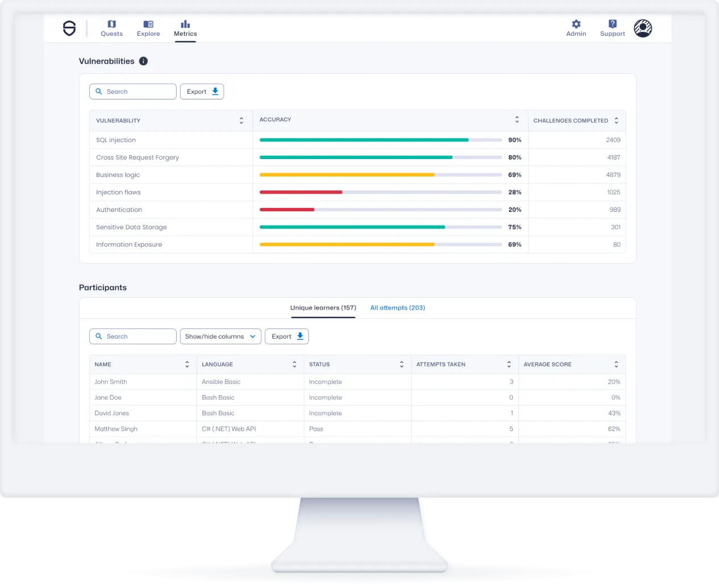The width and height of the screenshot is (719, 588).
Task: Expand the Language column sort control
Action: 294,364
